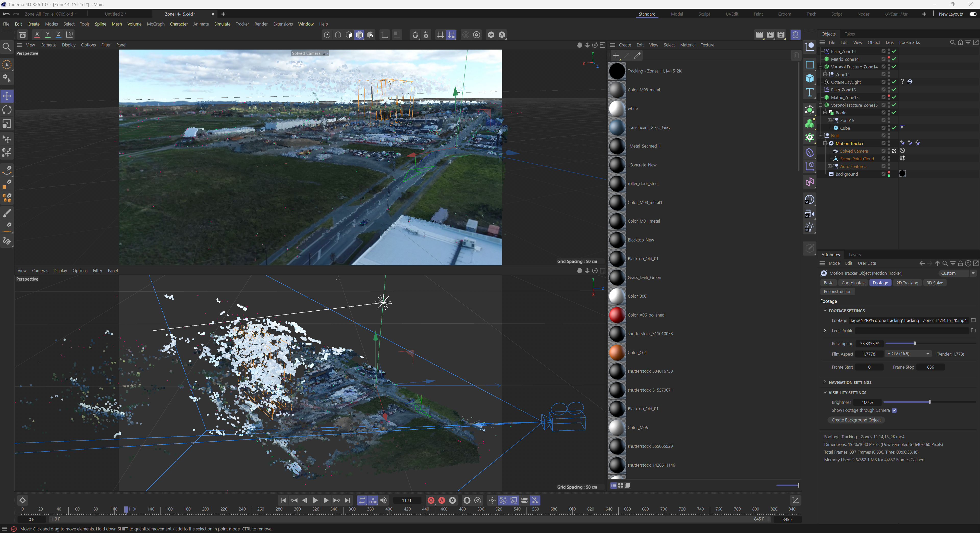Viewport: 980px width, 533px height.
Task: Switch to the 2D Tracking tab
Action: [907, 283]
